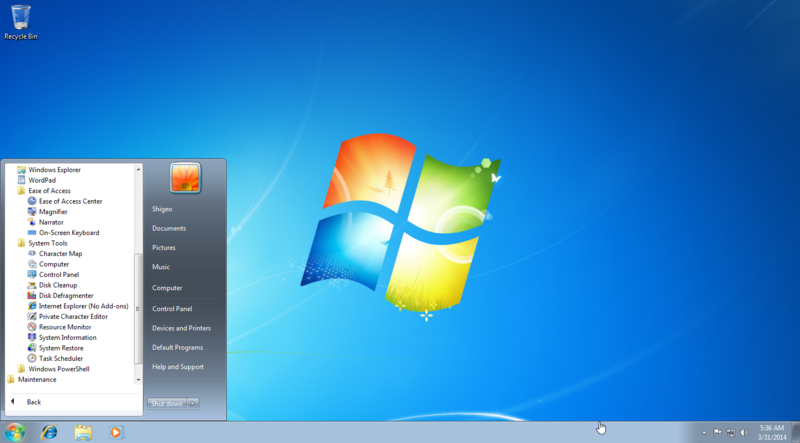This screenshot has width=800, height=443.
Task: Open Computer in the right pane
Action: (x=167, y=288)
